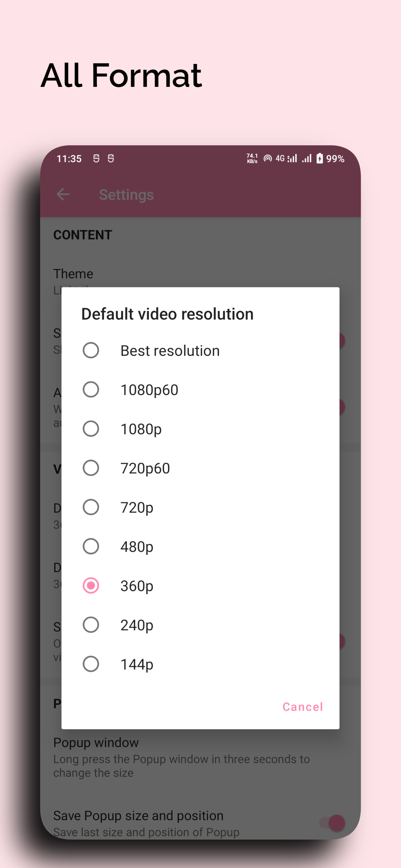This screenshot has height=868, width=401.
Task: Tap the Default video resolution dialog title
Action: [168, 314]
